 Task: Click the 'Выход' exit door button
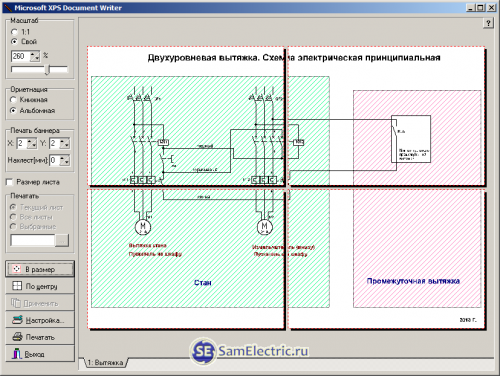click(x=40, y=354)
